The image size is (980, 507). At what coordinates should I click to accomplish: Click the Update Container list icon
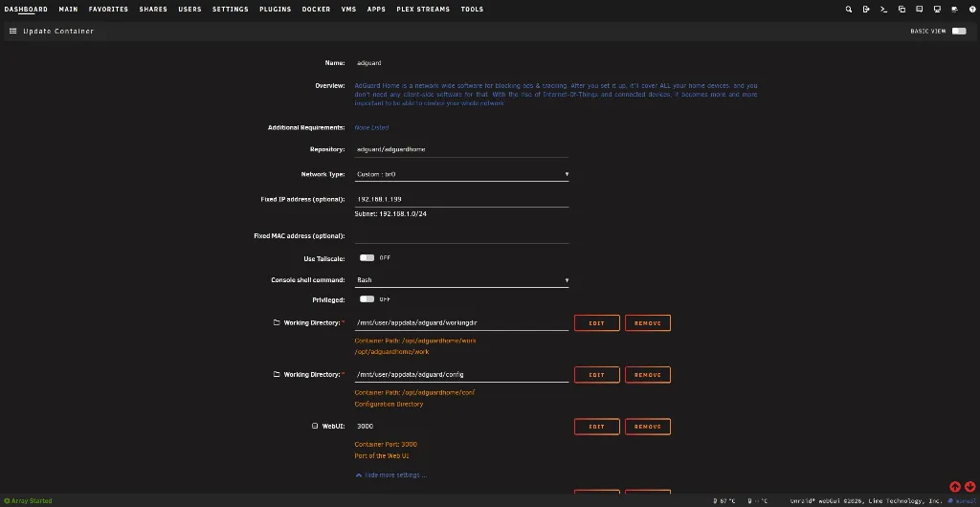pyautogui.click(x=12, y=32)
